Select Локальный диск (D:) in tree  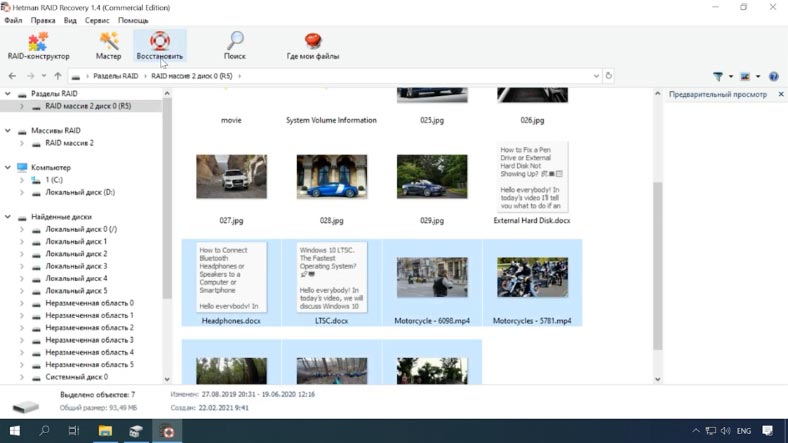click(79, 192)
